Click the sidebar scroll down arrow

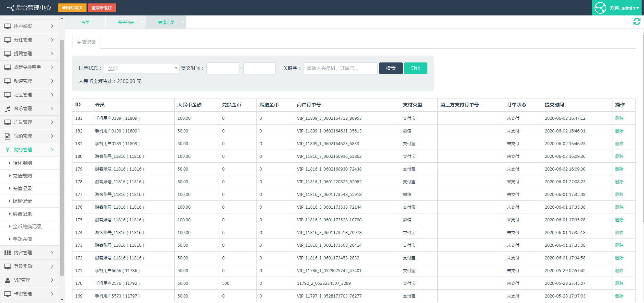[x=62, y=300]
